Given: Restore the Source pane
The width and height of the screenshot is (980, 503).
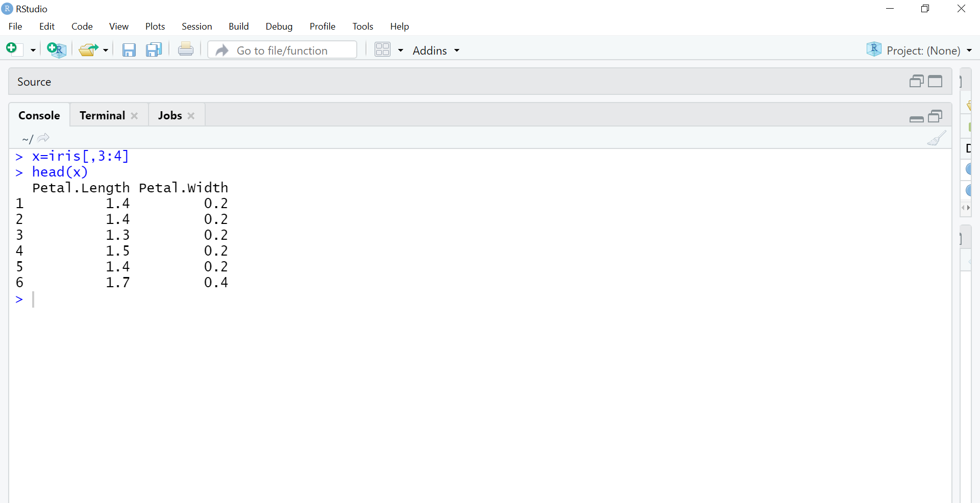Looking at the screenshot, I should click(x=917, y=81).
